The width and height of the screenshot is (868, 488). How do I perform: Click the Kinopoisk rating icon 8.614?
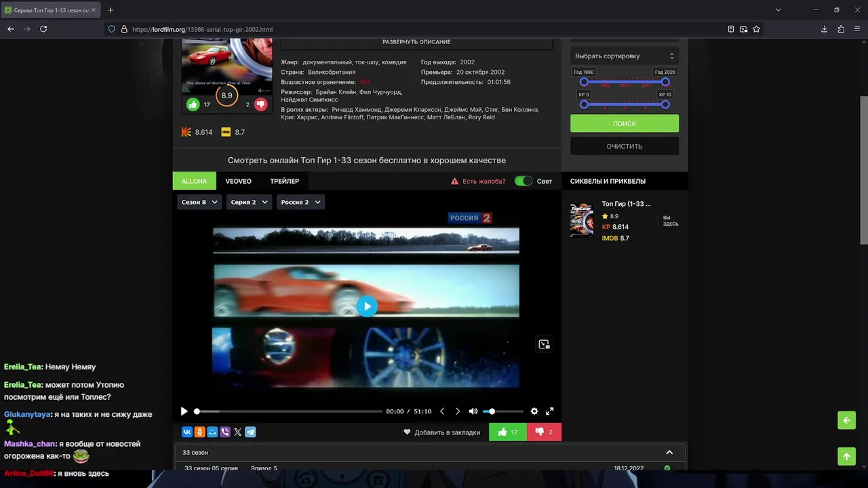(x=186, y=132)
